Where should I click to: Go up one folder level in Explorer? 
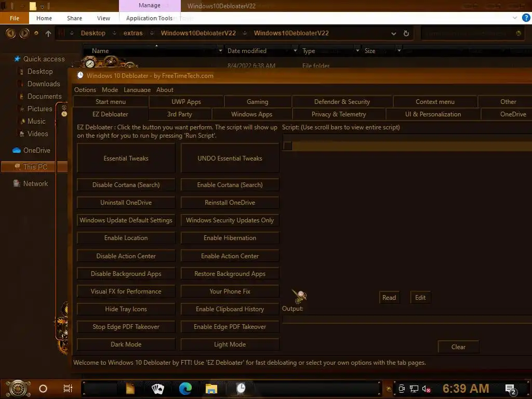[x=48, y=33]
